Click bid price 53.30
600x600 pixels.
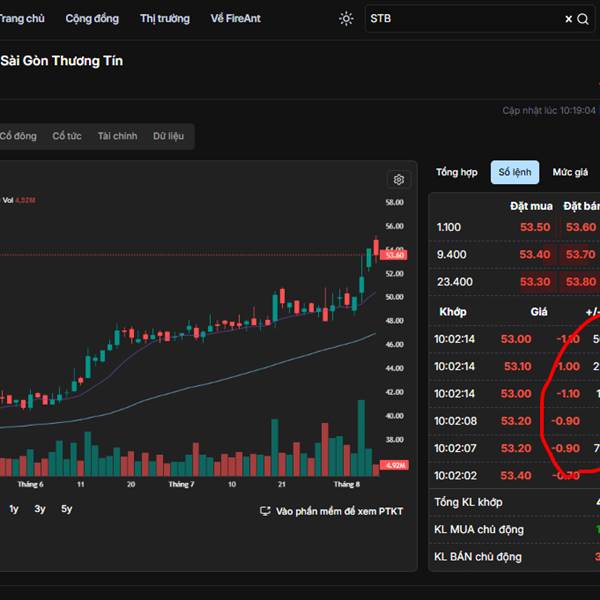tap(535, 282)
